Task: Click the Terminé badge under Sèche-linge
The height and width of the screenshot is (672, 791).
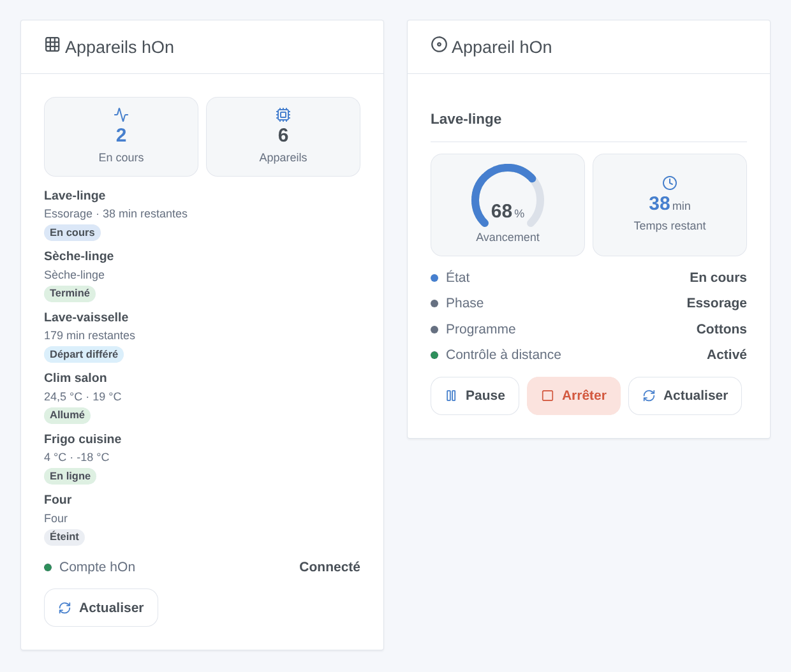Action: click(x=70, y=293)
